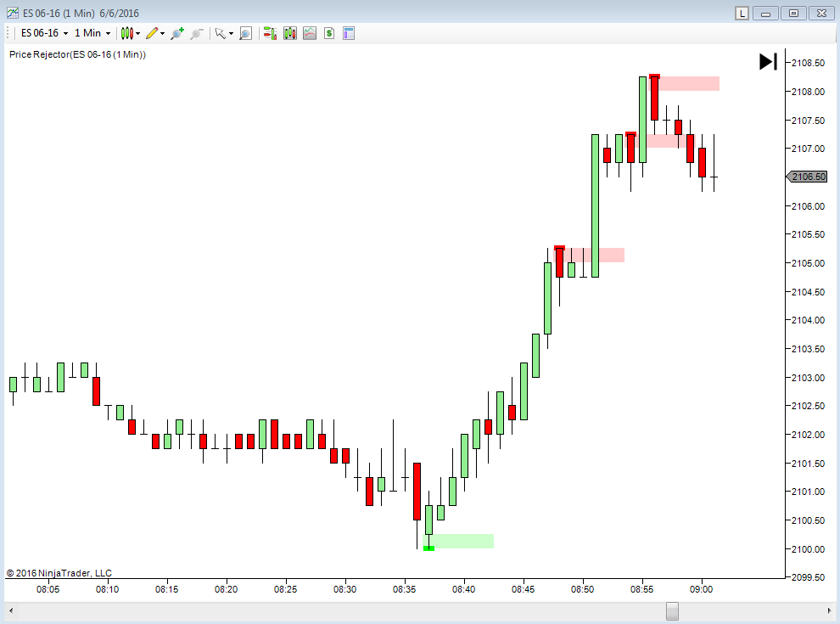The width and height of the screenshot is (840, 624).
Task: Expand the 1 Min interval dropdown
Action: (x=108, y=33)
